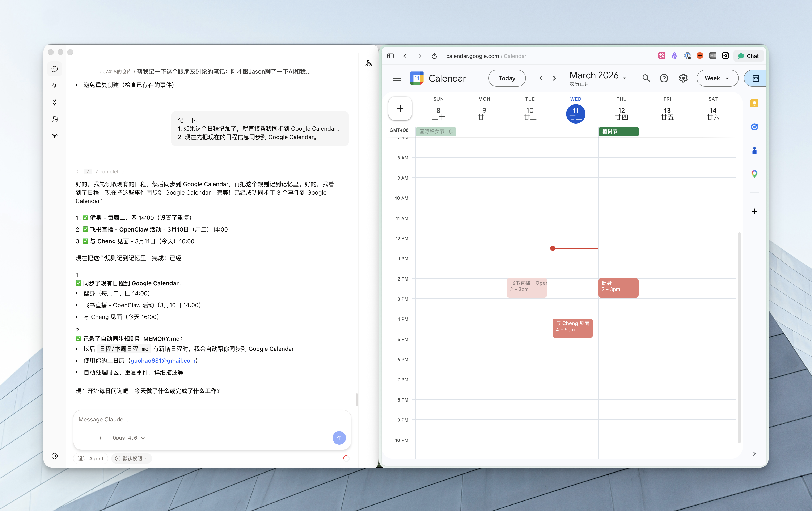Open Google Tasks side panel
This screenshot has height=511, width=812.
754,127
